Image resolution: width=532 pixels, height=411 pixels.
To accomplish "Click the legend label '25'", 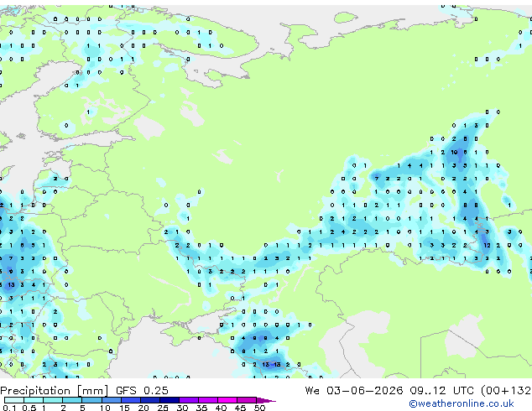I will point(163,408).
